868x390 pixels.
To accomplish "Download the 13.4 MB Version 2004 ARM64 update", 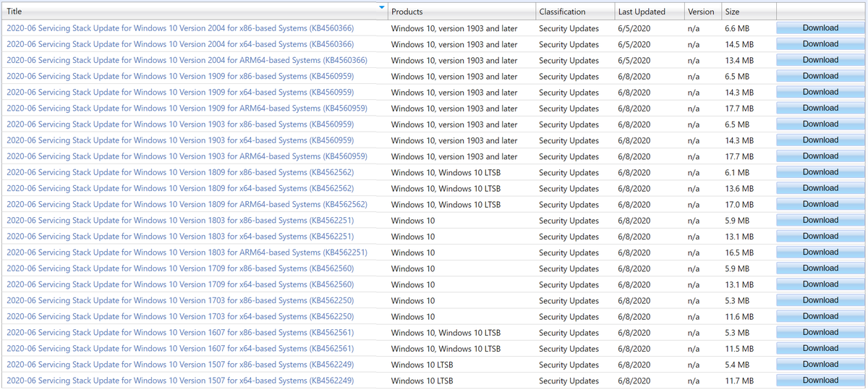I will coord(820,60).
